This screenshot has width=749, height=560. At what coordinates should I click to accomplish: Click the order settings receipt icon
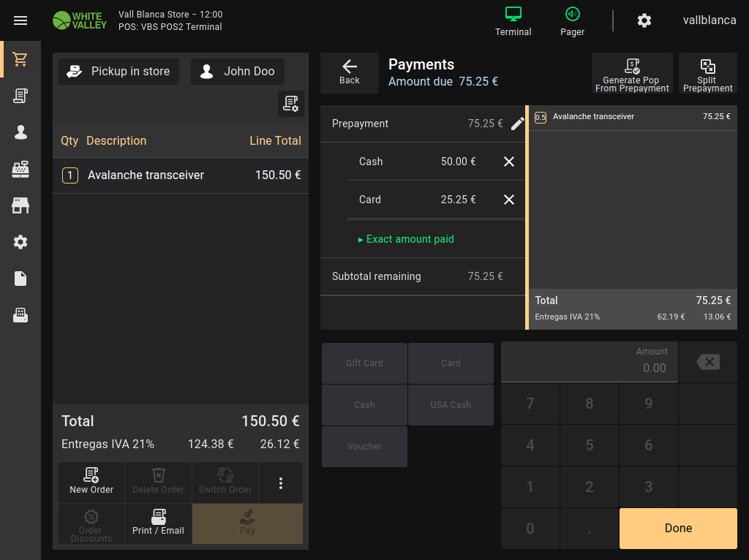click(x=291, y=104)
